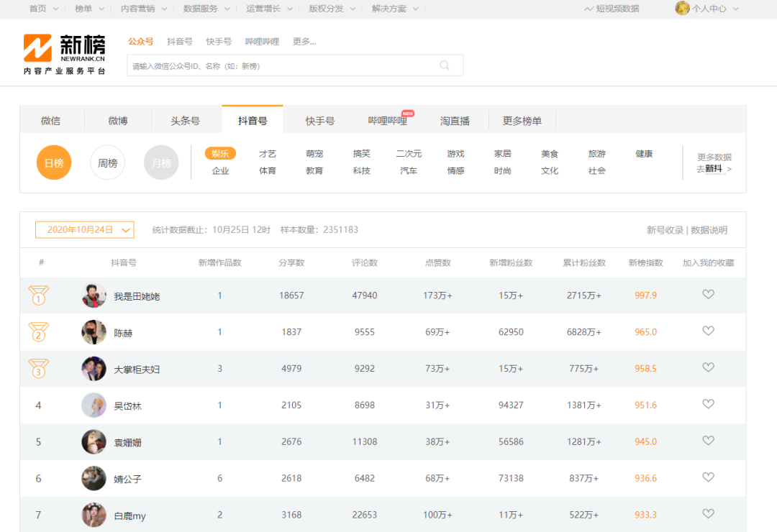Open the date dropdown 2020年10月24日
This screenshot has height=532, width=777.
point(85,230)
